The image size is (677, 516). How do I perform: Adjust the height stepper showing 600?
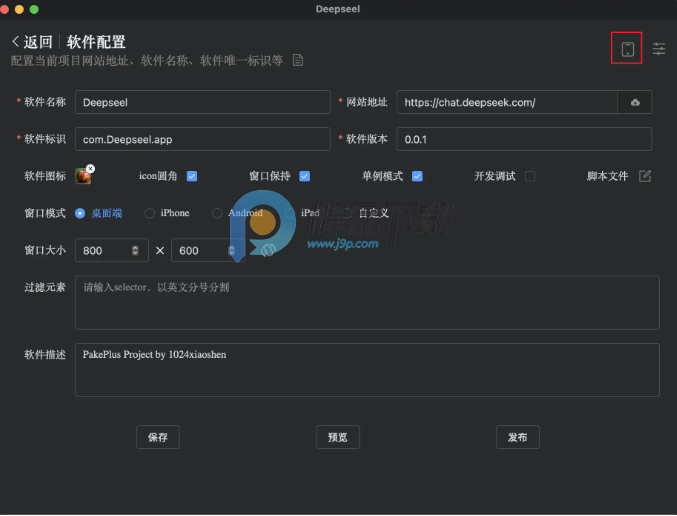tap(231, 250)
